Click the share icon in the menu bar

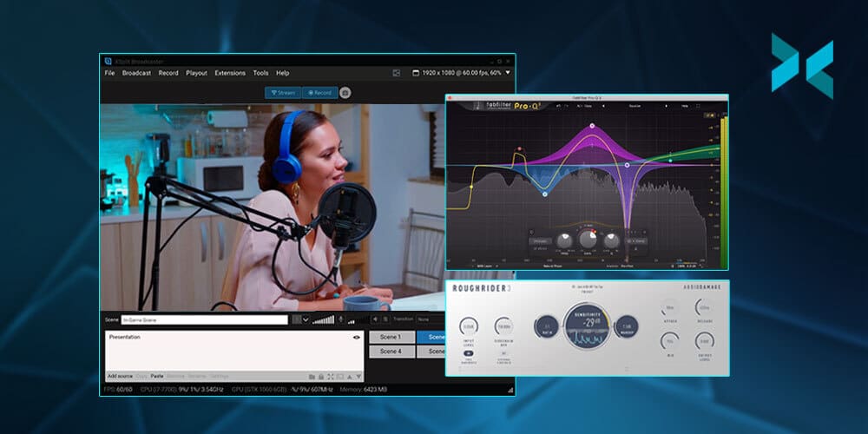pos(397,73)
